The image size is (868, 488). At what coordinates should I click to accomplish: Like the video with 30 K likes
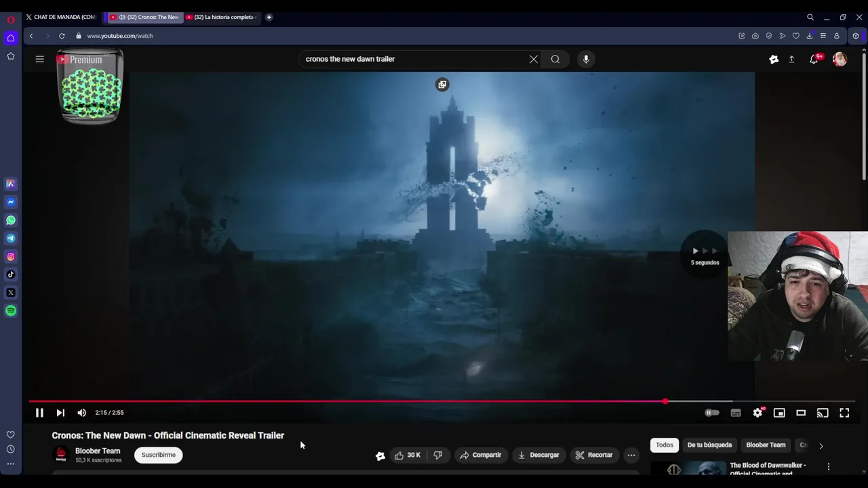[408, 455]
